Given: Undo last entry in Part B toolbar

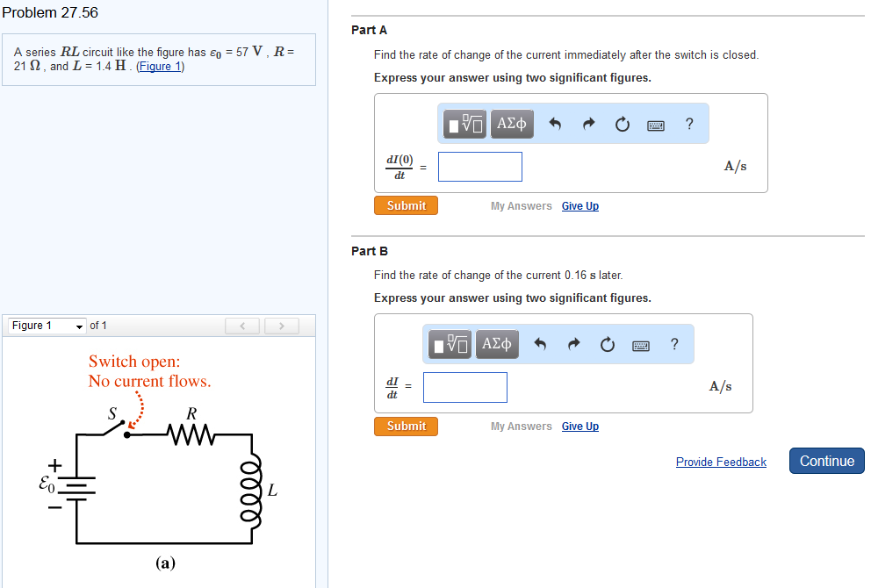Looking at the screenshot, I should click(540, 344).
